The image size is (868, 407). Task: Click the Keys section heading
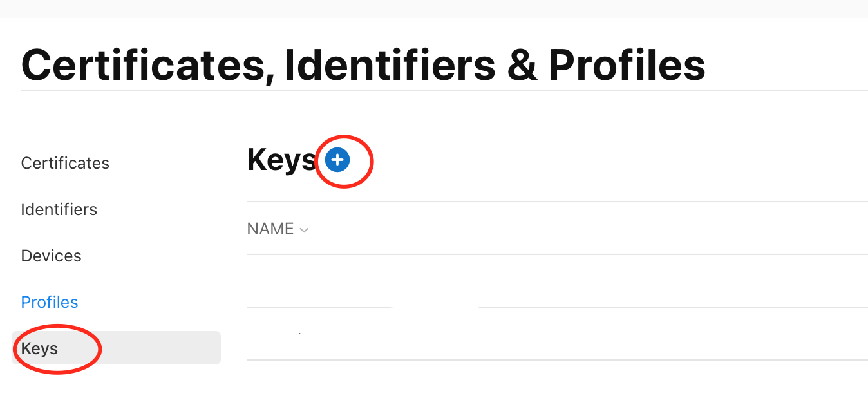(x=281, y=160)
